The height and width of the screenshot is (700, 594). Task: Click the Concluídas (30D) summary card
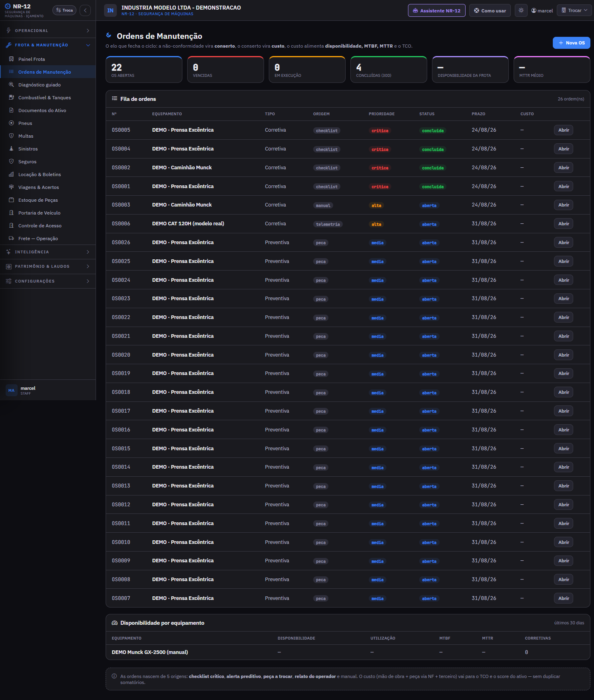389,70
